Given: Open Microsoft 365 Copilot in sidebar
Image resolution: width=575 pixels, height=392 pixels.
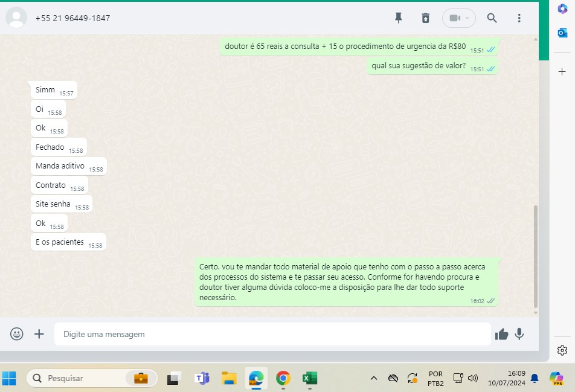Looking at the screenshot, I should click(562, 9).
